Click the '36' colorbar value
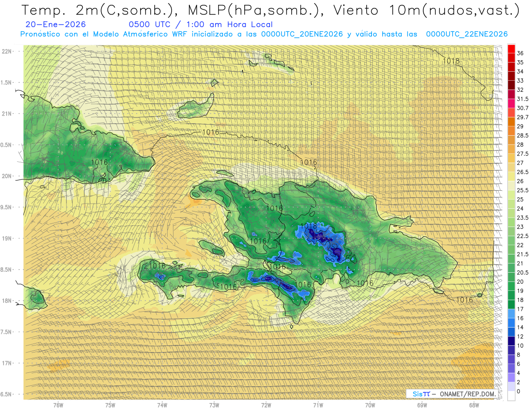532x411 pixels. pyautogui.click(x=520, y=53)
